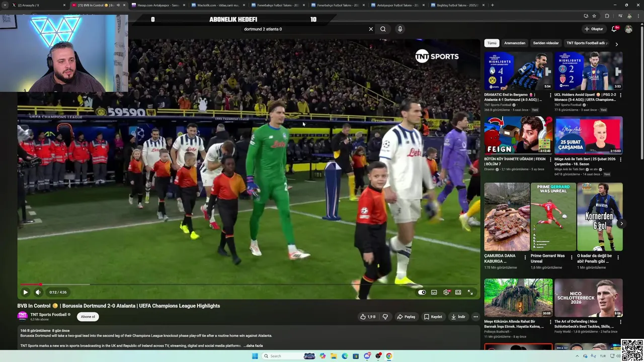Open File Explorer from the taskbar
The height and width of the screenshot is (362, 644).
pyautogui.click(x=334, y=356)
